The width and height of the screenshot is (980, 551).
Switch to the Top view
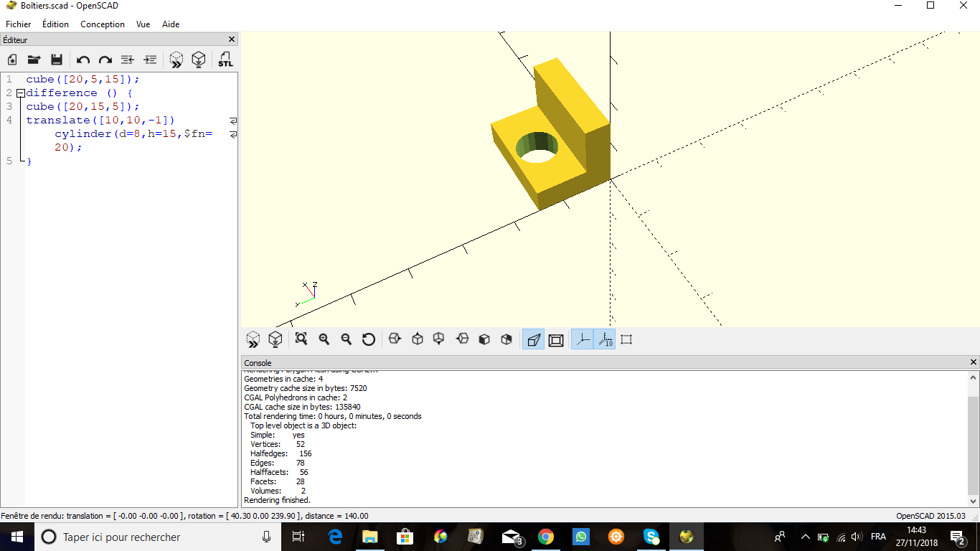[x=418, y=339]
